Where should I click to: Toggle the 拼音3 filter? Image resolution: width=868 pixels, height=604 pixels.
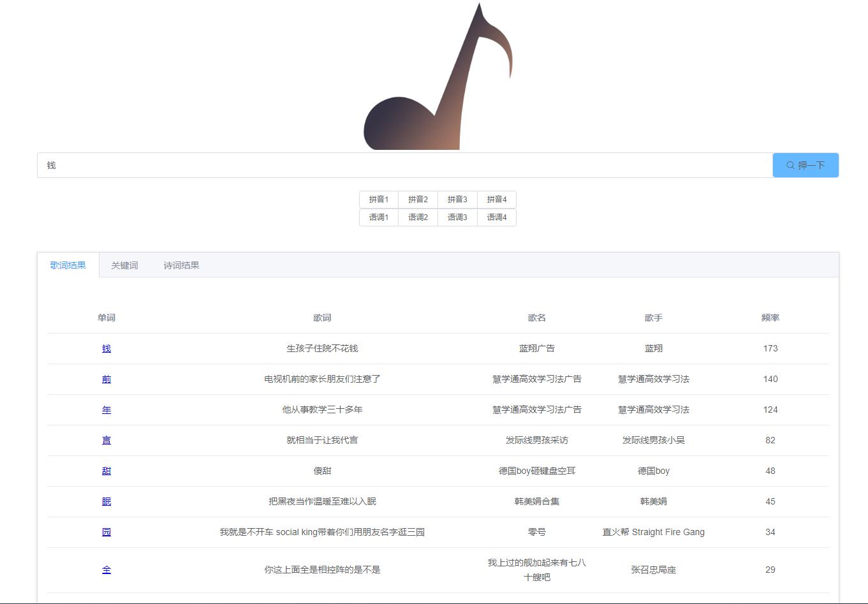click(457, 199)
